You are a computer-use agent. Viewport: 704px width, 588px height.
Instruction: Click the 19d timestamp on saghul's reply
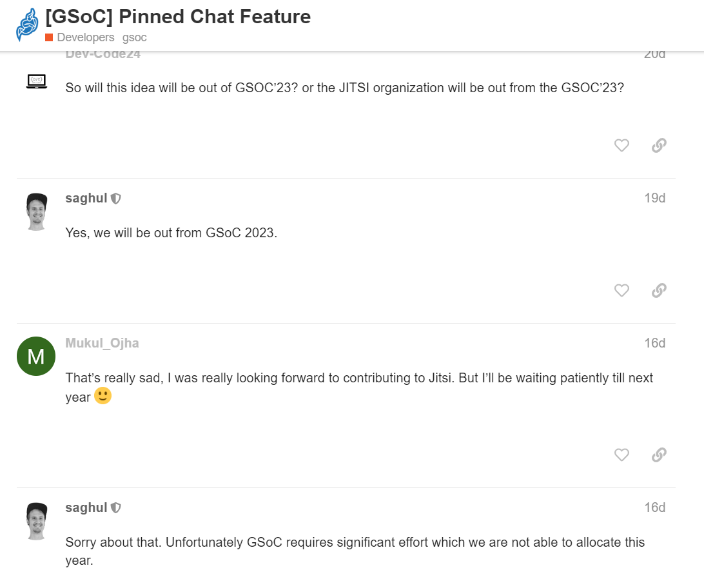[x=654, y=198]
